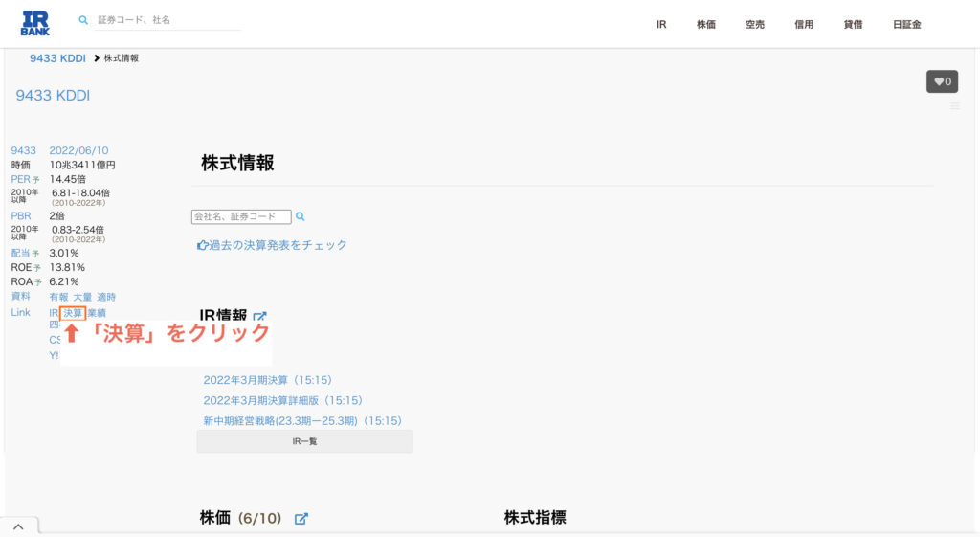Click the 過去の決算発表をチェック link
The height and width of the screenshot is (537, 980).
click(x=272, y=245)
